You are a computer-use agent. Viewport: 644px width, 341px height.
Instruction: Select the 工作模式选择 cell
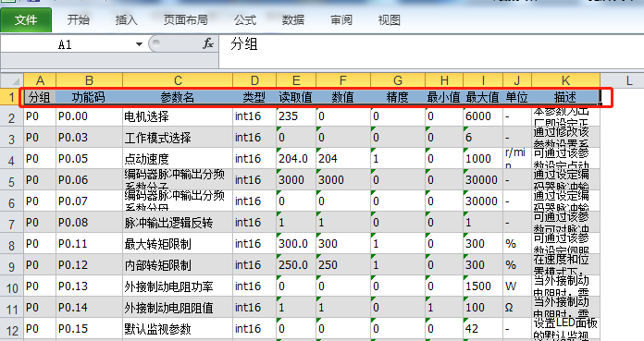pos(178,138)
